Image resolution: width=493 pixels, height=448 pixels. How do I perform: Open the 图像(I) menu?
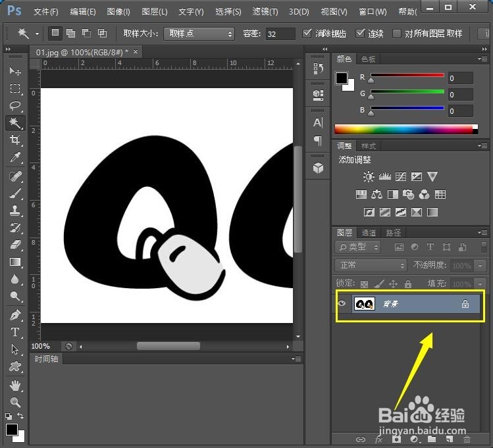coord(118,12)
